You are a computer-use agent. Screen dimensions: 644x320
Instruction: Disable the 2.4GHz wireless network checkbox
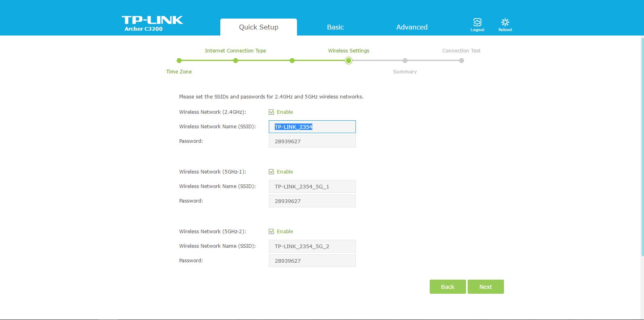coord(272,112)
